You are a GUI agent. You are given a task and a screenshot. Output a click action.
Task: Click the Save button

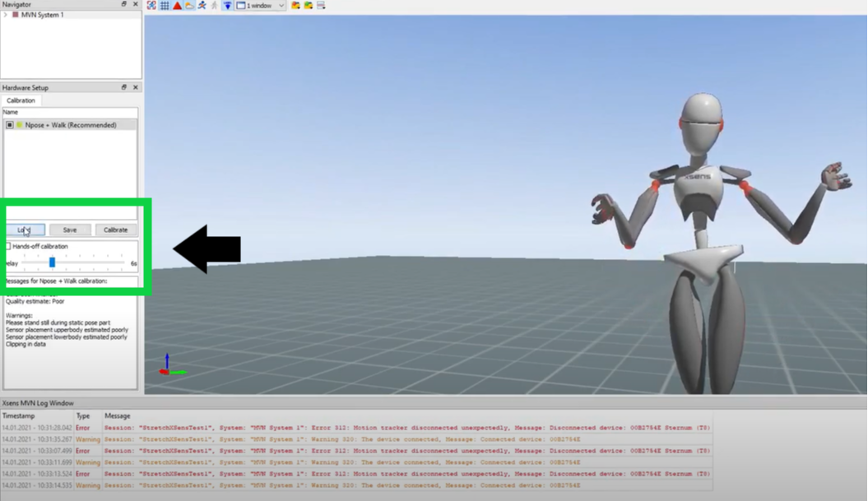pyautogui.click(x=70, y=230)
